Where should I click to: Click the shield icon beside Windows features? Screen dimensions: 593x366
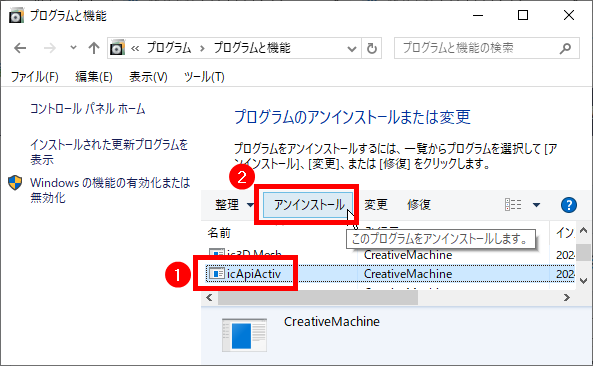click(15, 183)
